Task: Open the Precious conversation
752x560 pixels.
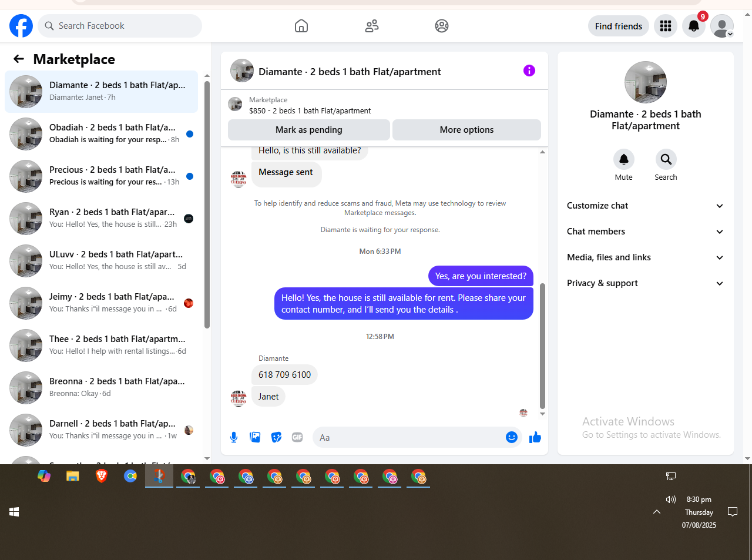Action: pyautogui.click(x=101, y=176)
